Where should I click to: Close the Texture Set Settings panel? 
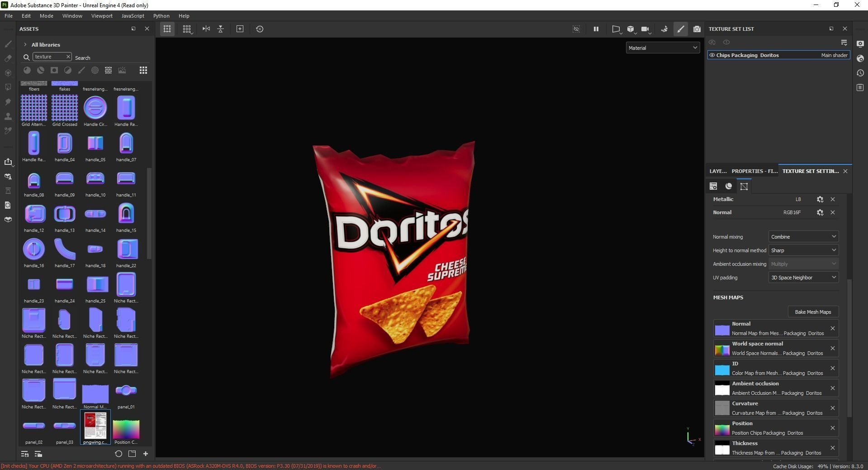point(845,171)
